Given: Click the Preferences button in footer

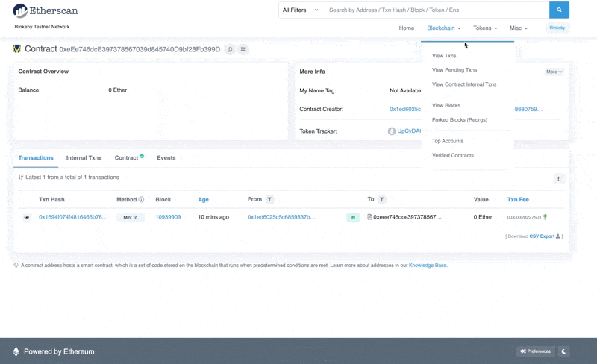Looking at the screenshot, I should (536, 351).
